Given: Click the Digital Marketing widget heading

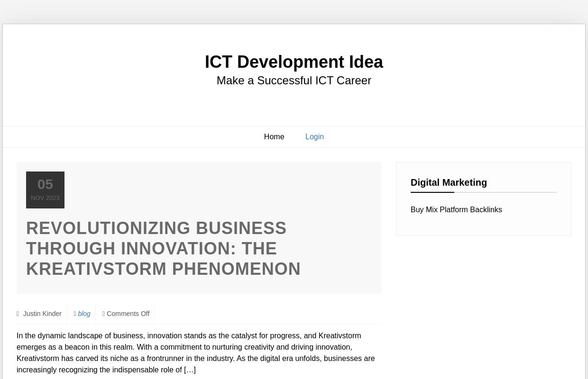Looking at the screenshot, I should tap(449, 182).
